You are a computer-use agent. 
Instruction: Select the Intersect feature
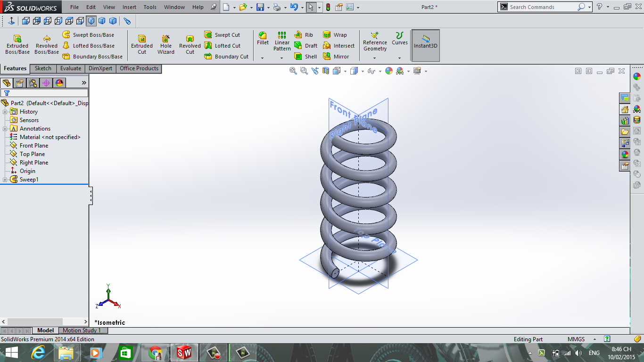pyautogui.click(x=339, y=46)
